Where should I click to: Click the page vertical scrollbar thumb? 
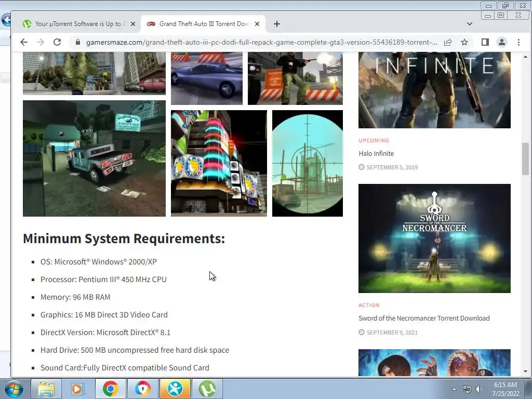coord(525,159)
